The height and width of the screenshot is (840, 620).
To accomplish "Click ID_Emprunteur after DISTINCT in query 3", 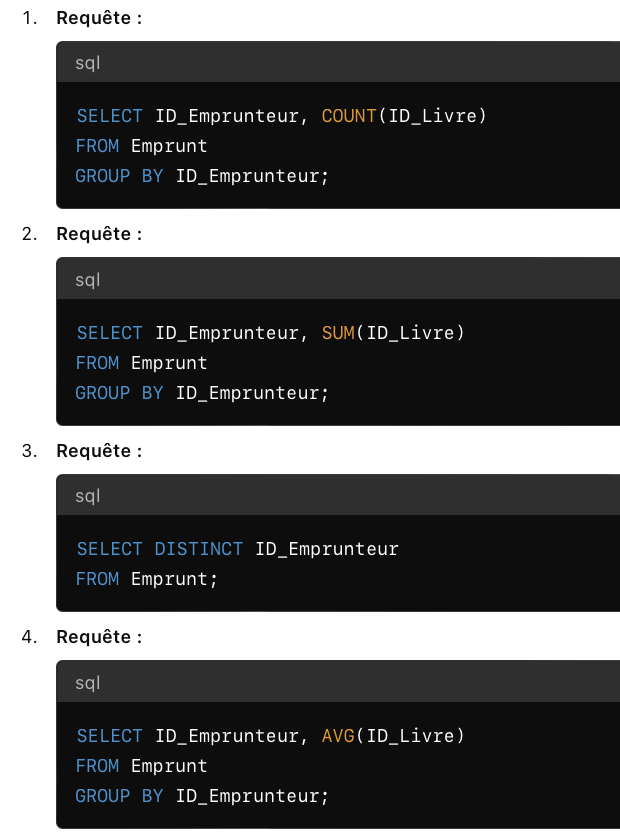I will point(327,549).
